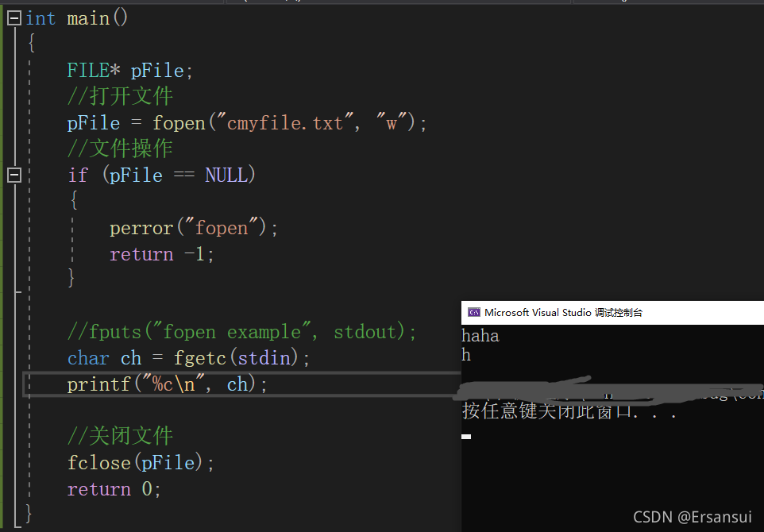Click the 'int' keyword before main
Screen dimensions: 764x532
click(x=41, y=18)
